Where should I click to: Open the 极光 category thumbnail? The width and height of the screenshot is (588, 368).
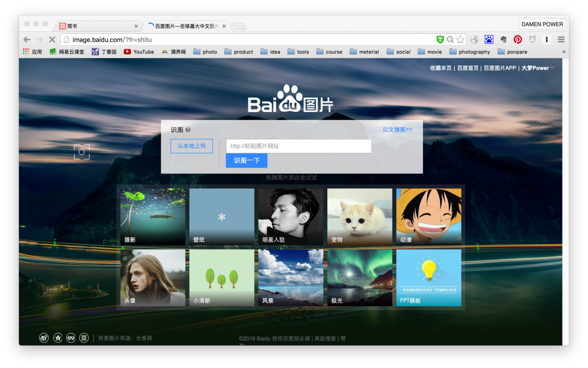pos(360,278)
